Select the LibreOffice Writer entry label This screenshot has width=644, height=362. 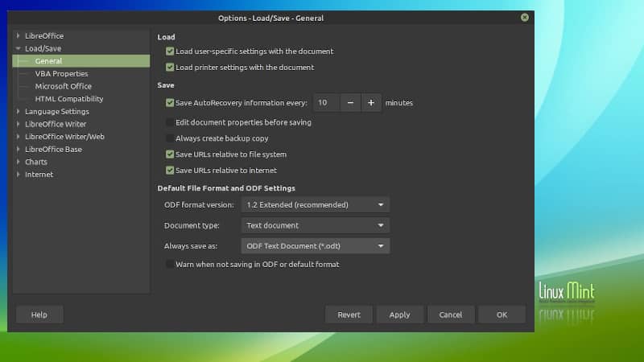[56, 124]
